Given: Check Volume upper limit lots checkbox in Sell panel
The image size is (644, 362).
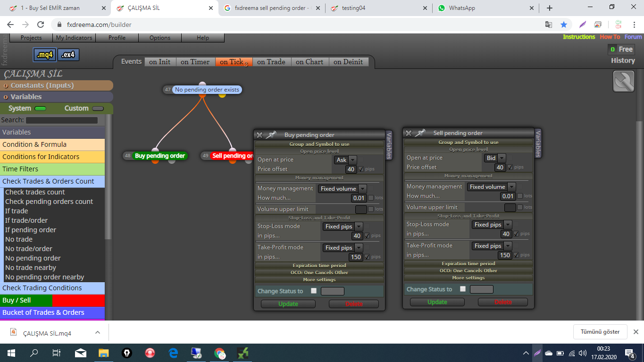Looking at the screenshot, I should 520,207.
